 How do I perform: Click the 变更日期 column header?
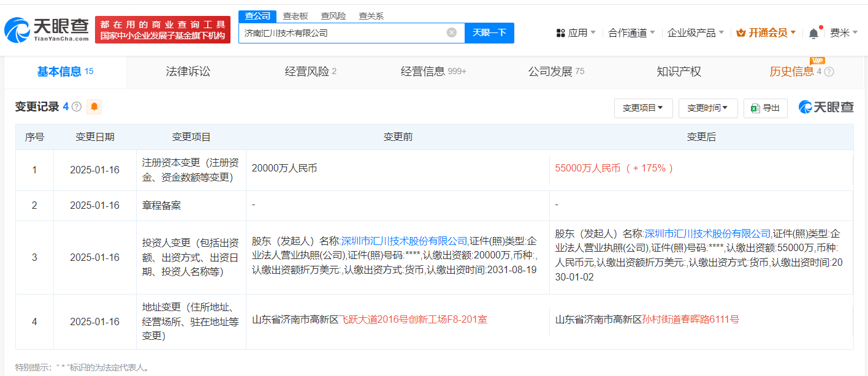(94, 137)
